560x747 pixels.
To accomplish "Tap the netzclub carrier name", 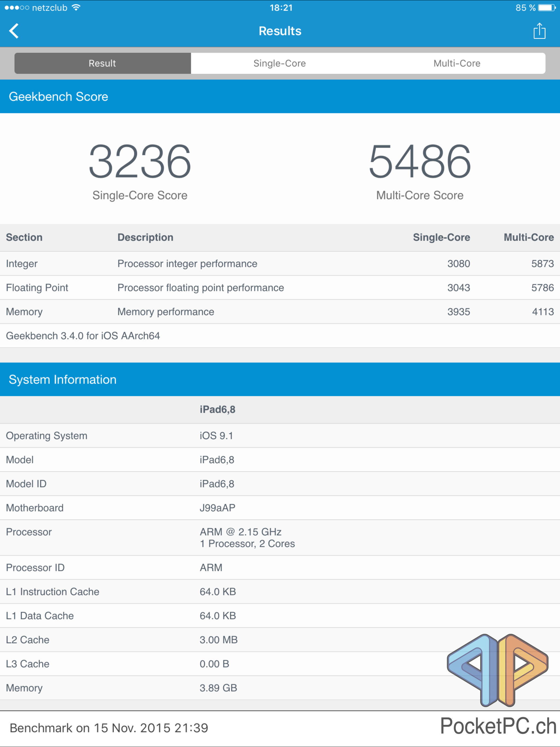I will pos(50,7).
